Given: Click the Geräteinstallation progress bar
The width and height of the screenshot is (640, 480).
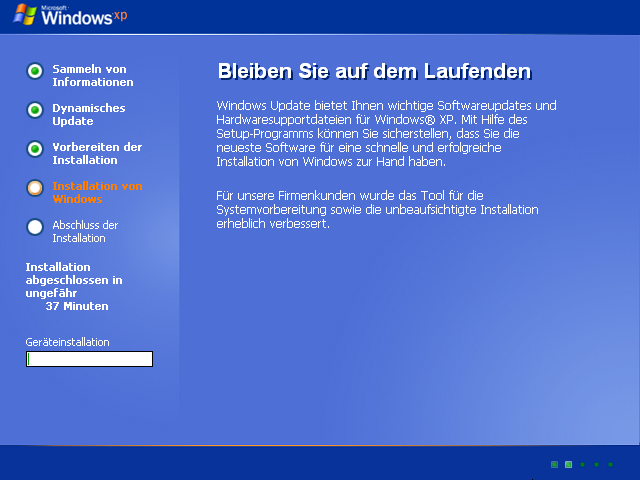Looking at the screenshot, I should pyautogui.click(x=89, y=359).
